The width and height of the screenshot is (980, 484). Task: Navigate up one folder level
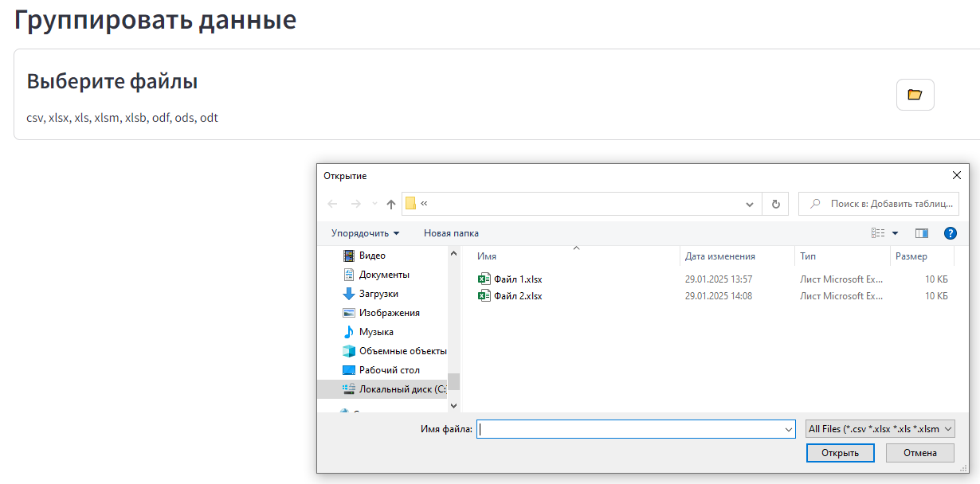(391, 204)
